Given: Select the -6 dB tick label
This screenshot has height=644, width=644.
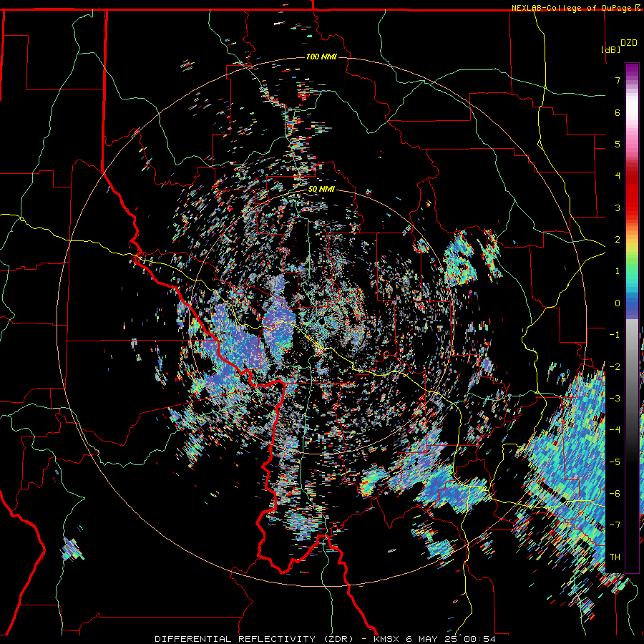Looking at the screenshot, I should 615,493.
